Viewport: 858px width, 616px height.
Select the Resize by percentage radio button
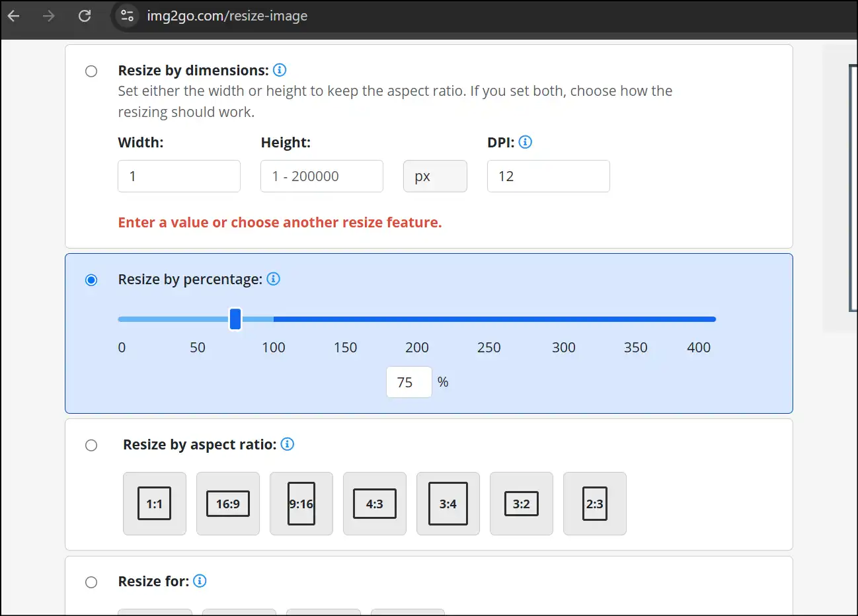(91, 280)
